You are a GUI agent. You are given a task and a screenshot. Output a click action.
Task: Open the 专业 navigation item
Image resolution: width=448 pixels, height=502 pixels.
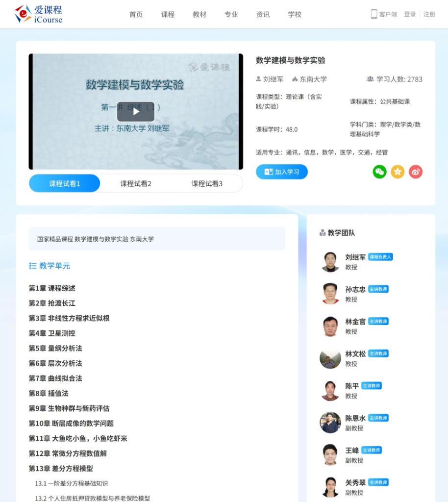click(231, 14)
